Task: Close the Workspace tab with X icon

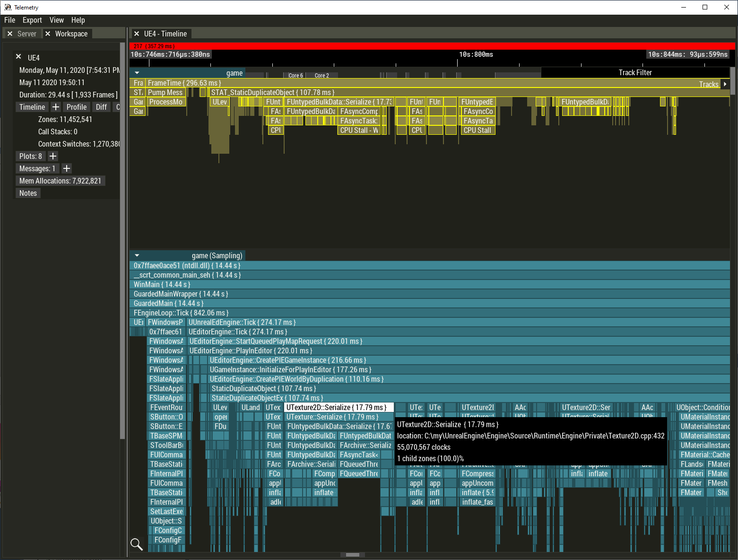Action: 48,34
